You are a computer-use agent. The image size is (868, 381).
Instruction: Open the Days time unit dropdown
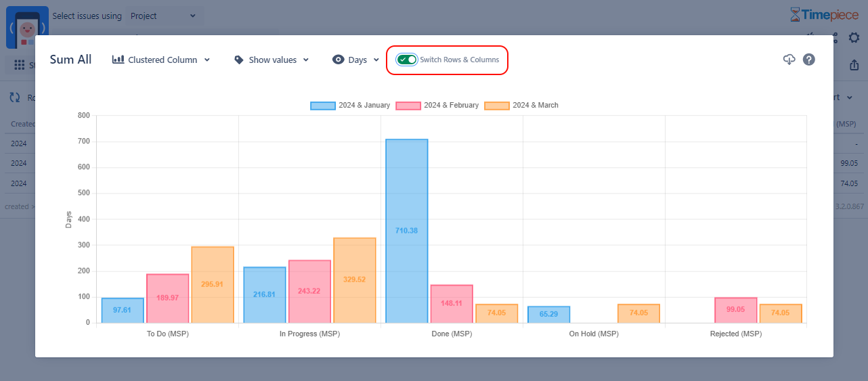(355, 60)
